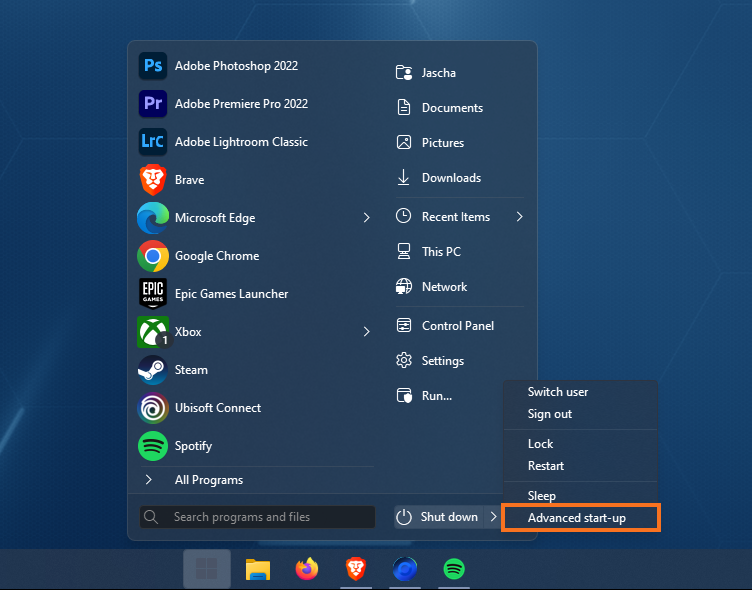
Task: Click the Network text link
Action: 445,286
